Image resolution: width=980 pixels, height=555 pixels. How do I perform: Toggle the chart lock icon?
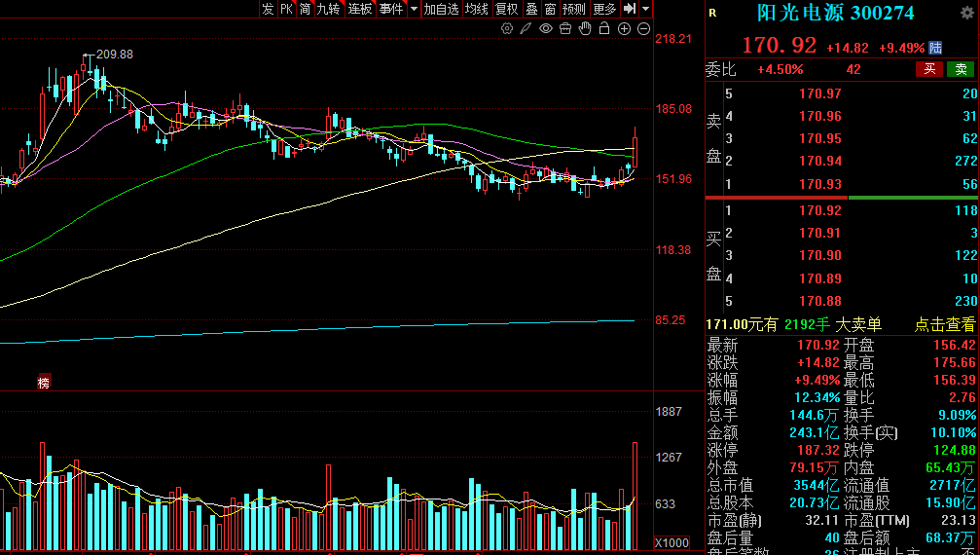click(x=603, y=29)
